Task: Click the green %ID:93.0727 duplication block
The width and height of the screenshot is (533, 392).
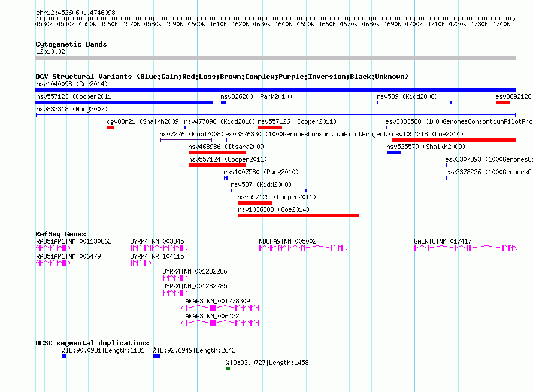Action: click(228, 369)
